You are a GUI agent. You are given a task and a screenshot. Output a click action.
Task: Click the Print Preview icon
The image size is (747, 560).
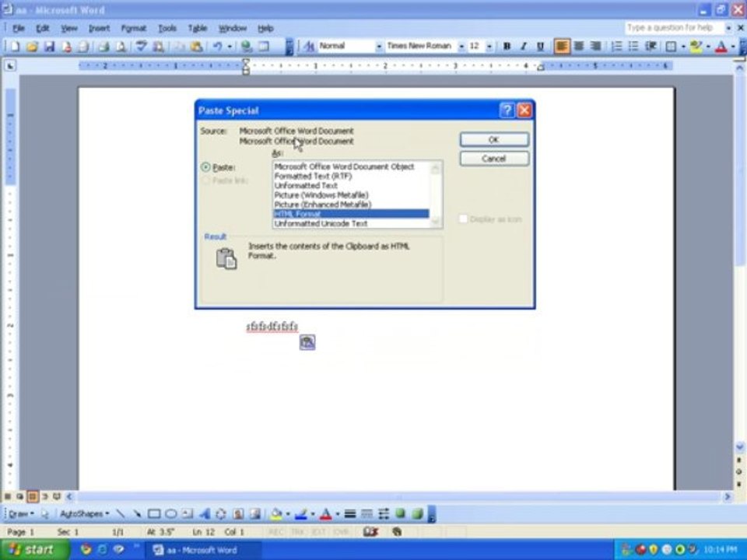(121, 46)
